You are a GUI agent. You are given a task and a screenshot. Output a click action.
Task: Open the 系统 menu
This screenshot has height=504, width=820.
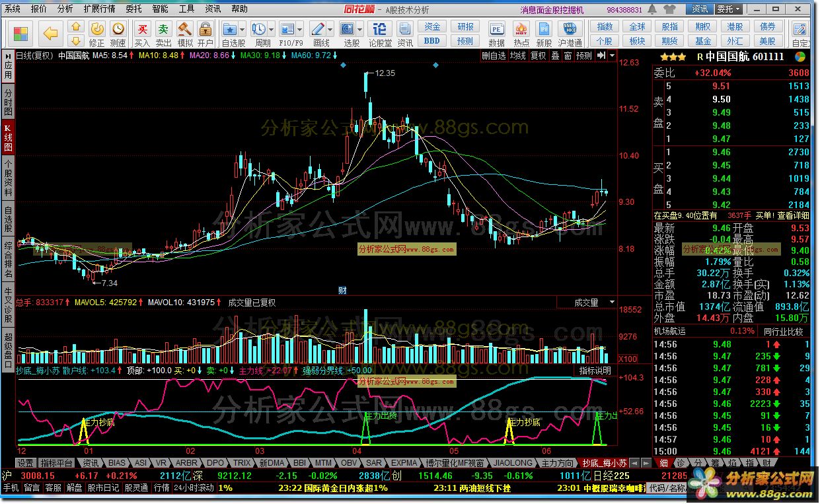13,9
